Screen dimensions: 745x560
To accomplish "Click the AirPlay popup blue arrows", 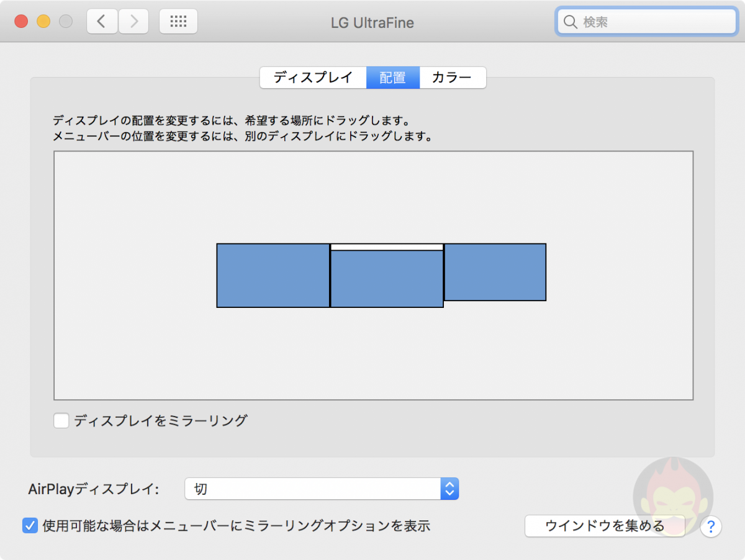I will (449, 489).
